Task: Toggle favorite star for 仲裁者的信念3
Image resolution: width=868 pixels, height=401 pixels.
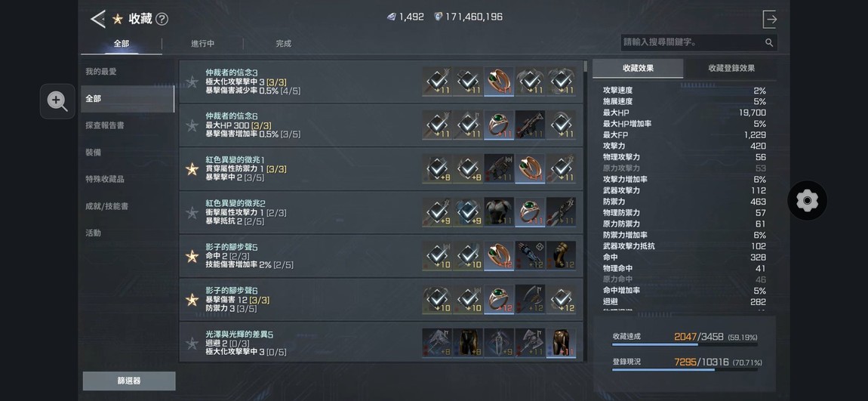Action: [192, 82]
